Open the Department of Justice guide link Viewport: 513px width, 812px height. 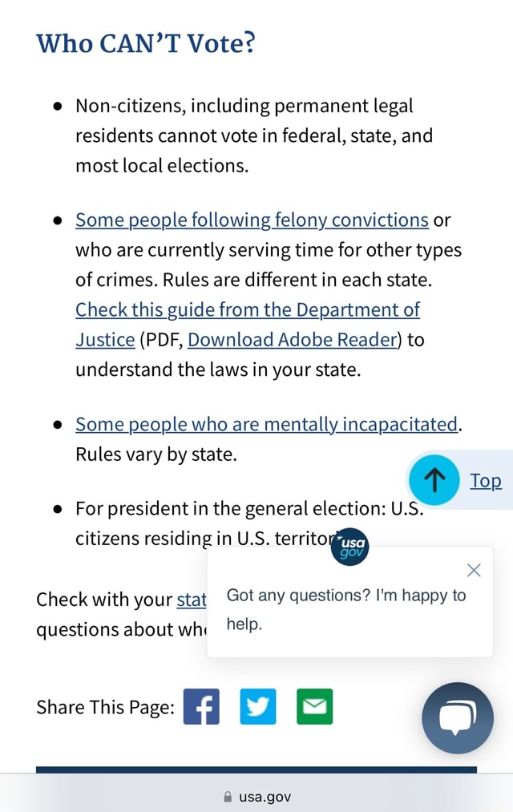pos(247,309)
